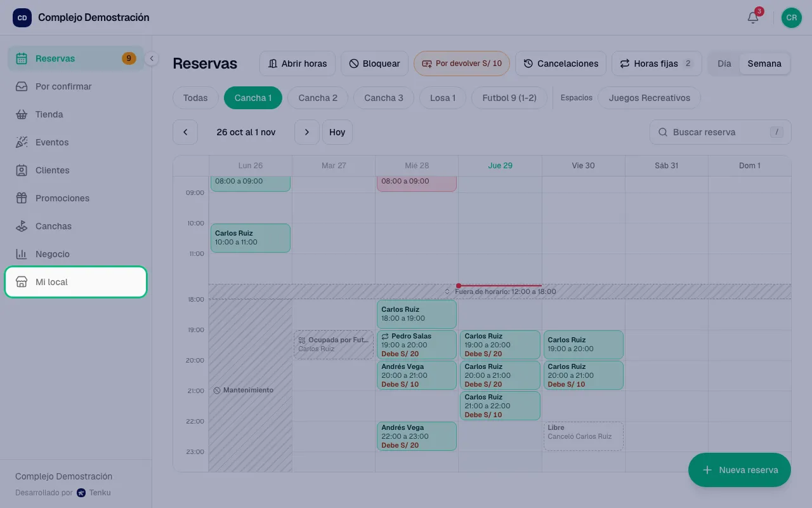812x508 pixels.
Task: Expand the Fuera de horario 12:00 a 18:00 band
Action: coord(500,291)
